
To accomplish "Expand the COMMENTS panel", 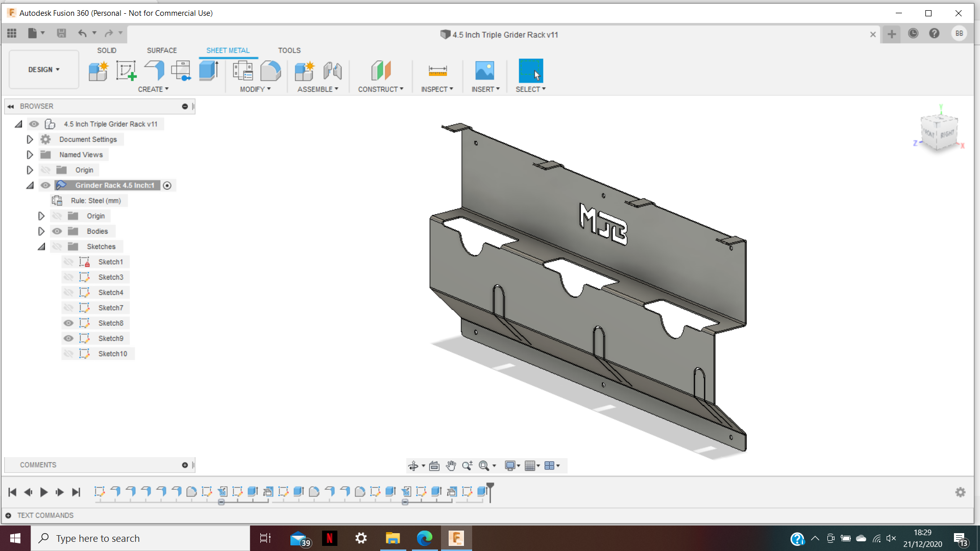I will pyautogui.click(x=185, y=465).
